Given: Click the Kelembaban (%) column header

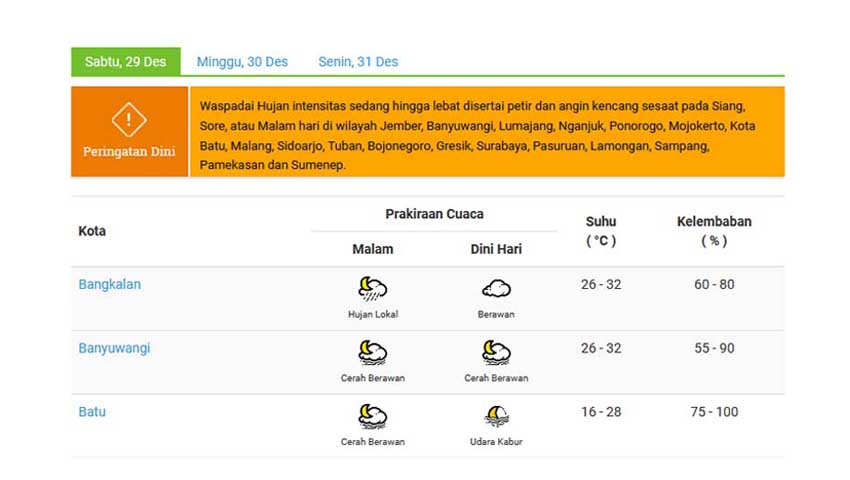Looking at the screenshot, I should pos(714,231).
